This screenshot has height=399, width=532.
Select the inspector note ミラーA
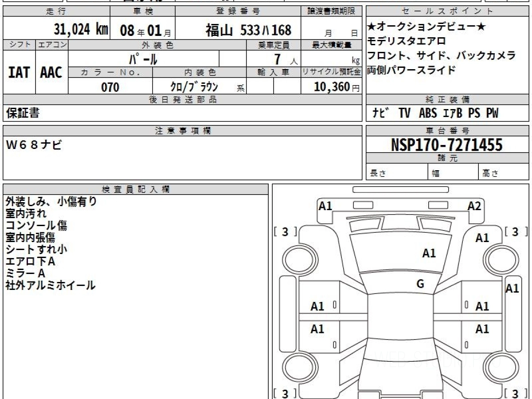25,274
